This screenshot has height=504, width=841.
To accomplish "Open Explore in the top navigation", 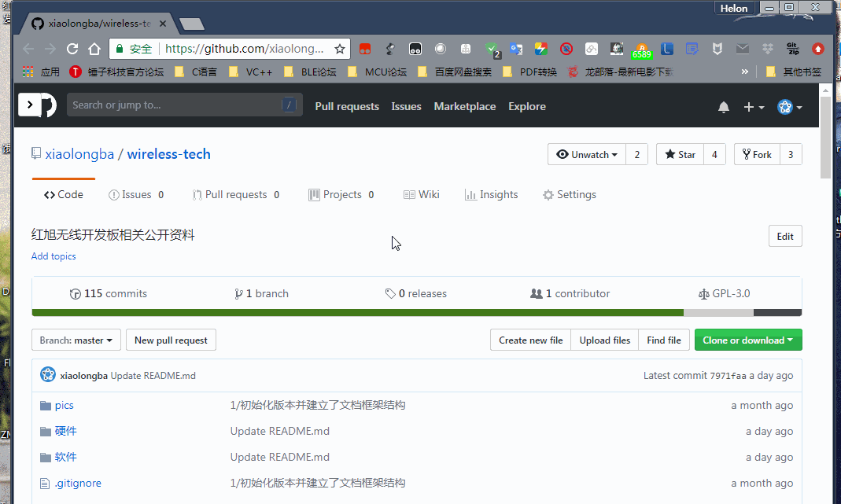I will point(526,106).
